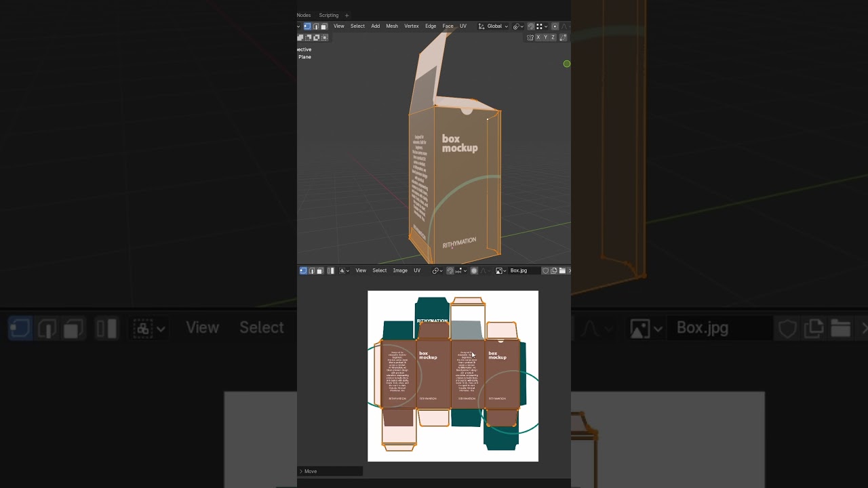This screenshot has width=868, height=488.
Task: Switch to the Scripting workspace tab
Action: (329, 16)
